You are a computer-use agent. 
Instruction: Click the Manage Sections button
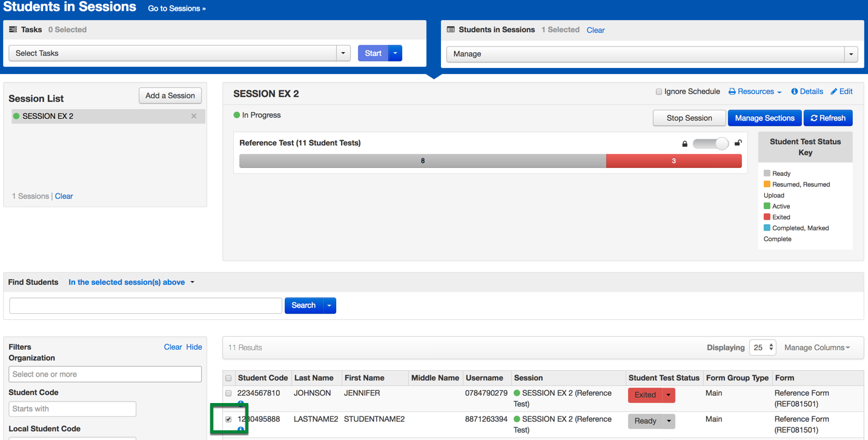(764, 118)
